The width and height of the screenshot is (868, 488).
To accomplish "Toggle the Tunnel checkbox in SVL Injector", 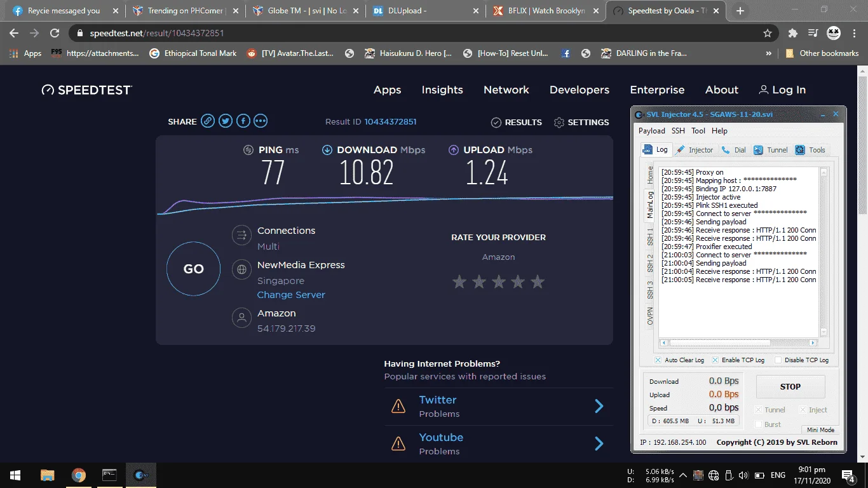I will 758,410.
